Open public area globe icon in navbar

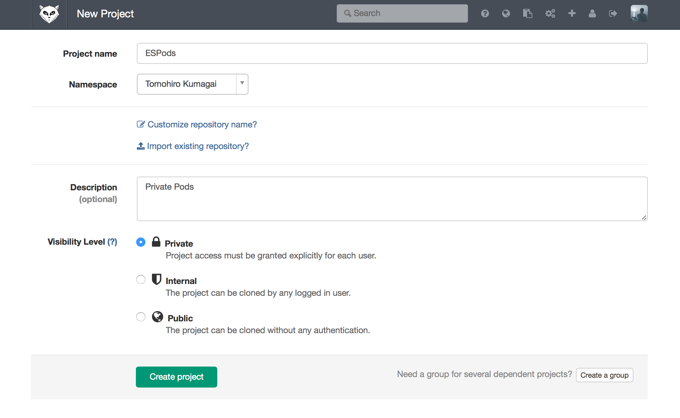coord(506,13)
